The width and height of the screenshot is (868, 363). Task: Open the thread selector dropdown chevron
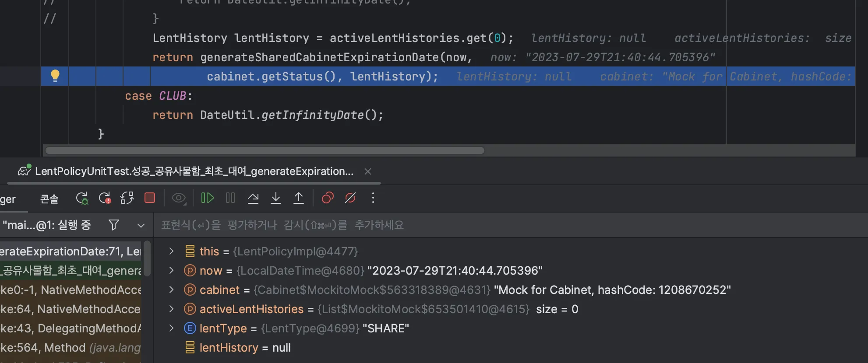coord(141,226)
